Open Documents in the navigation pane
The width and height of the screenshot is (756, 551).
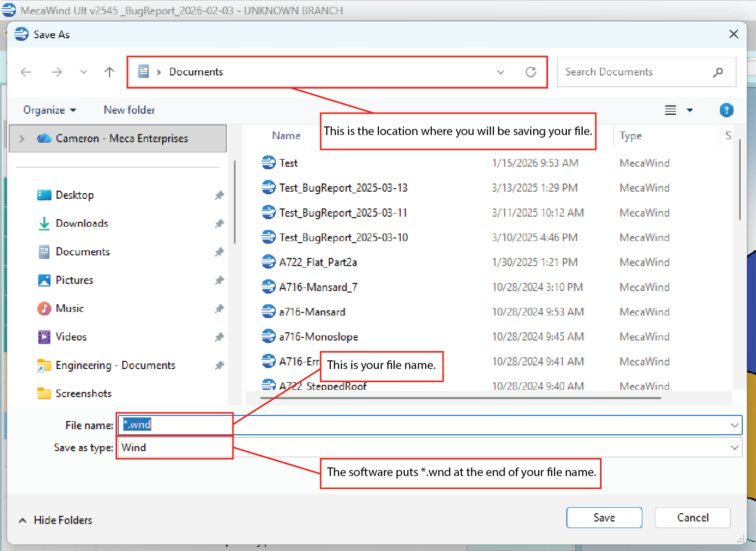[83, 252]
